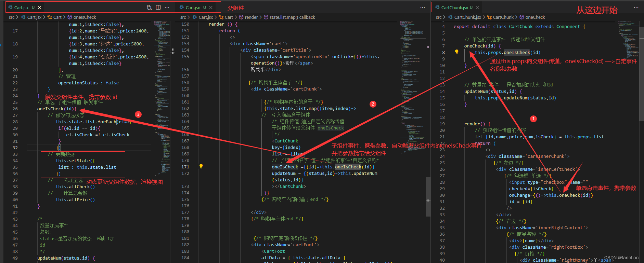The width and height of the screenshot is (644, 263).
Task: Click 'this.allPrice()' in left editor
Action: coord(75,200)
